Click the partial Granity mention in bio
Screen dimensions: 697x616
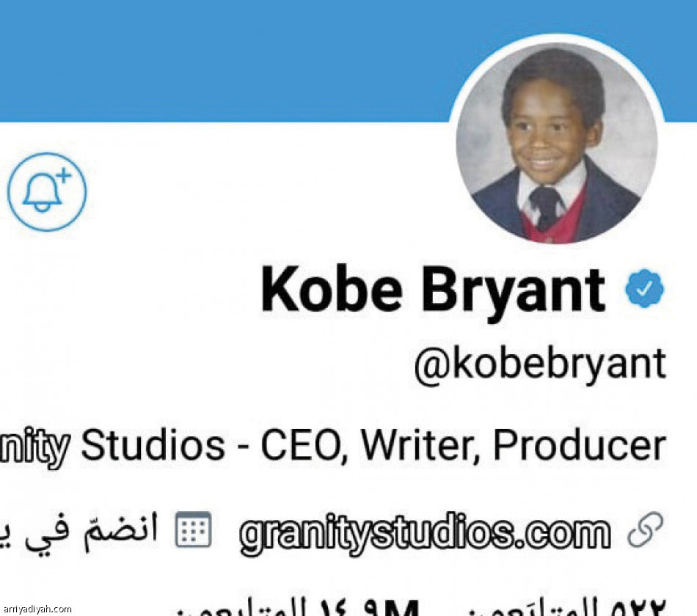tap(34, 445)
